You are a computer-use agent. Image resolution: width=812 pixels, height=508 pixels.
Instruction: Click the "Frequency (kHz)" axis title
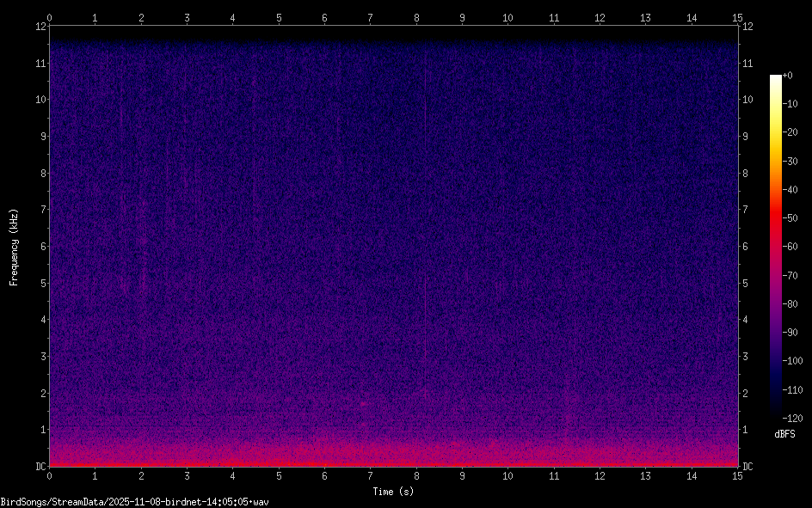click(x=14, y=247)
